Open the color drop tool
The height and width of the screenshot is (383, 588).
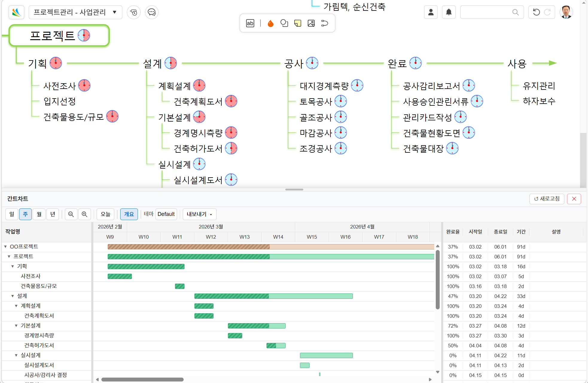point(270,23)
